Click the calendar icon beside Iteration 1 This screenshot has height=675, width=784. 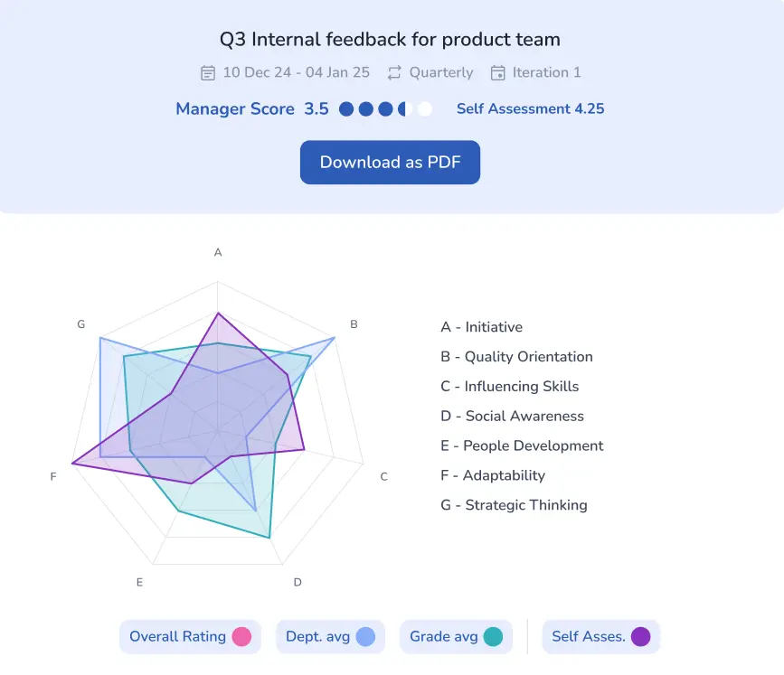tap(497, 73)
